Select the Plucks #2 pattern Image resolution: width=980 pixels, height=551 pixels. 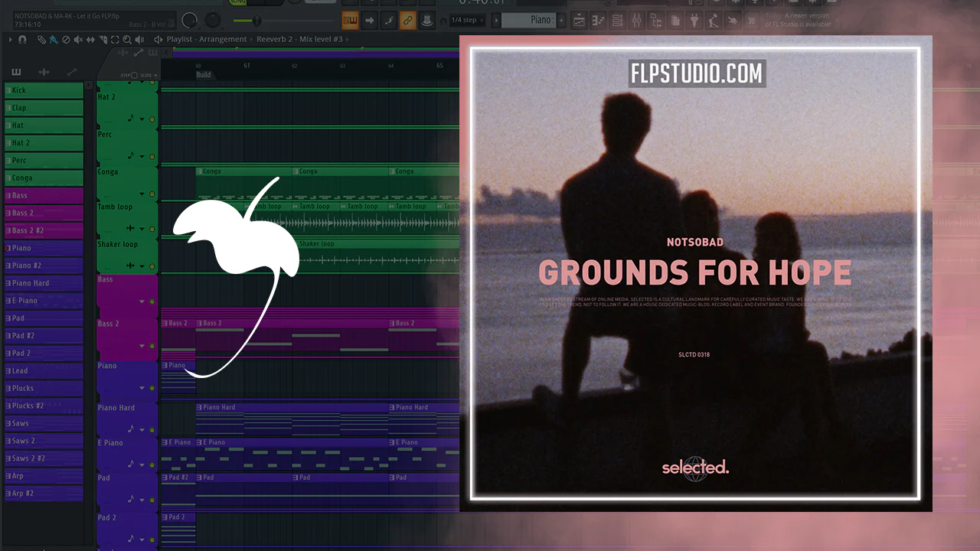click(44, 406)
